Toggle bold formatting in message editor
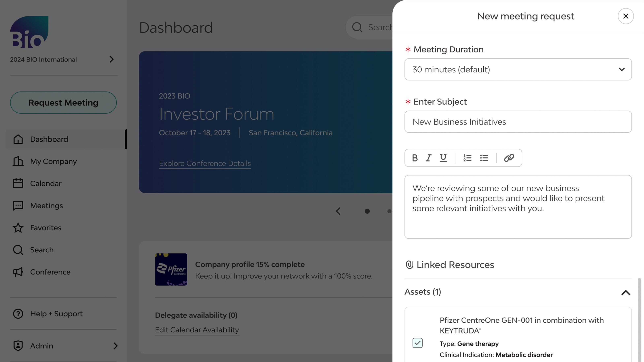 [x=415, y=158]
